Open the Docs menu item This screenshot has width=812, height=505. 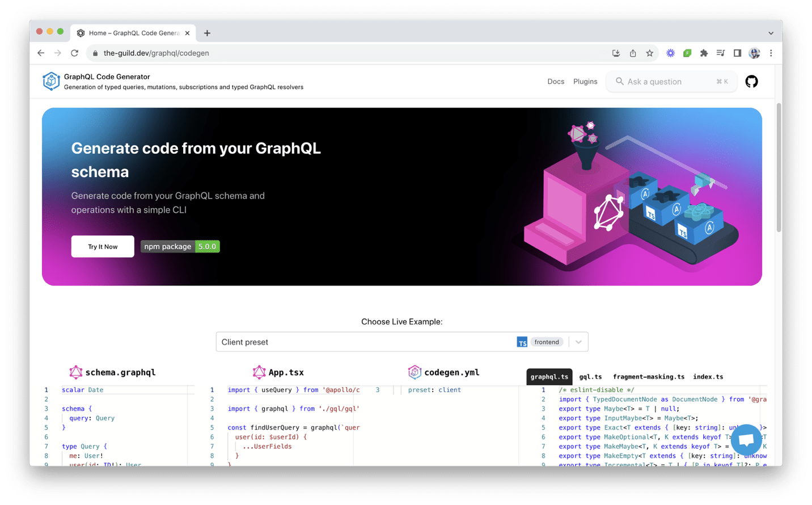click(556, 82)
